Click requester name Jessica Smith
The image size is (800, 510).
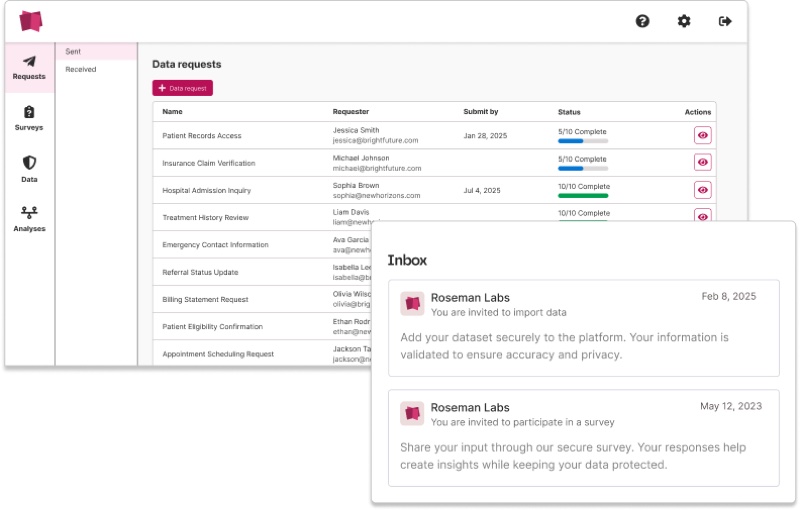click(x=356, y=130)
